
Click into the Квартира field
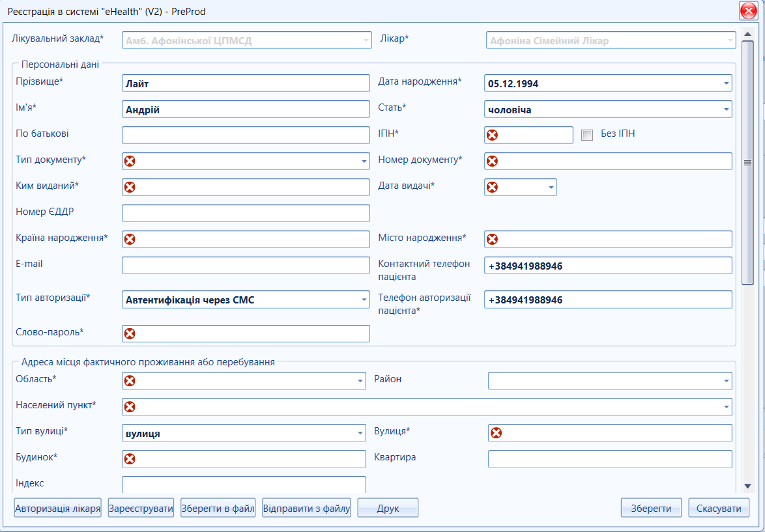point(611,459)
